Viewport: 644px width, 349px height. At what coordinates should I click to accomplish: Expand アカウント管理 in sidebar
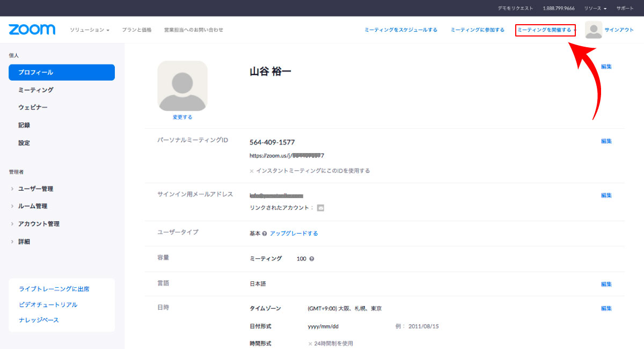pyautogui.click(x=35, y=224)
